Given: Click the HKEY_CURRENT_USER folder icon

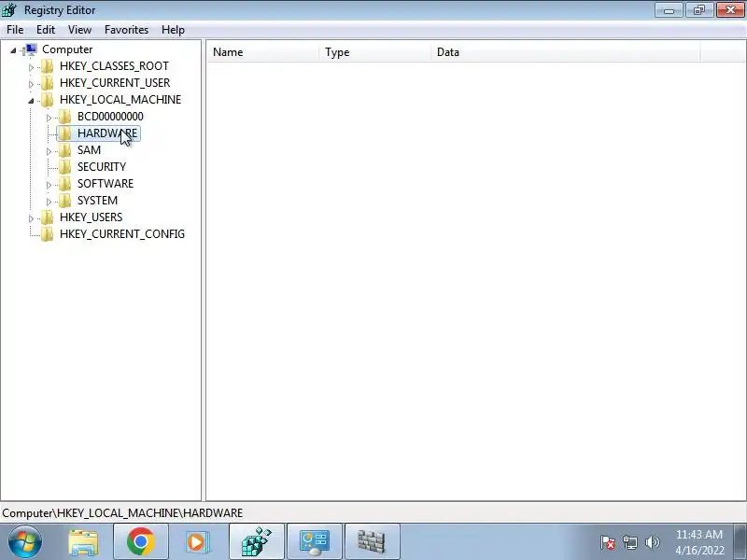Looking at the screenshot, I should coord(48,83).
